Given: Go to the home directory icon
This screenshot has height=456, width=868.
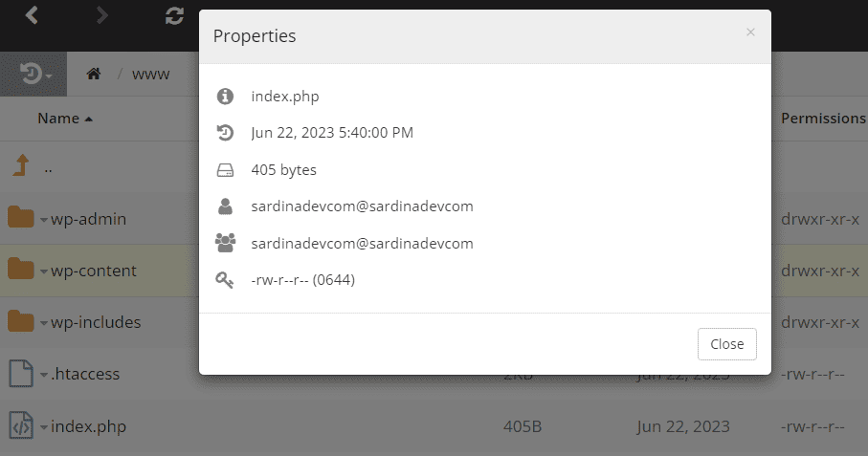Looking at the screenshot, I should pos(94,74).
